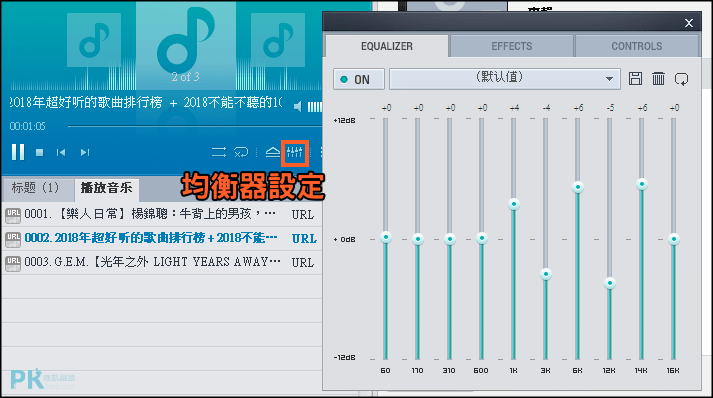Turn the equalizer ON/OFF toggle

[359, 79]
